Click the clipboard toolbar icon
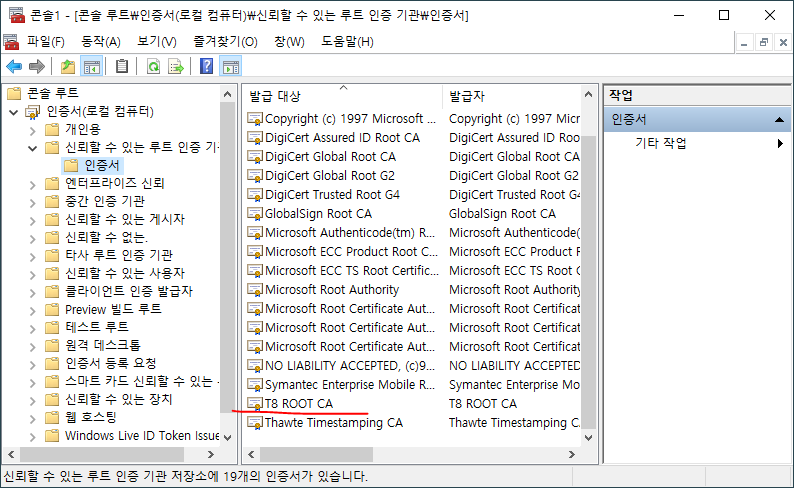 pyautogui.click(x=122, y=66)
